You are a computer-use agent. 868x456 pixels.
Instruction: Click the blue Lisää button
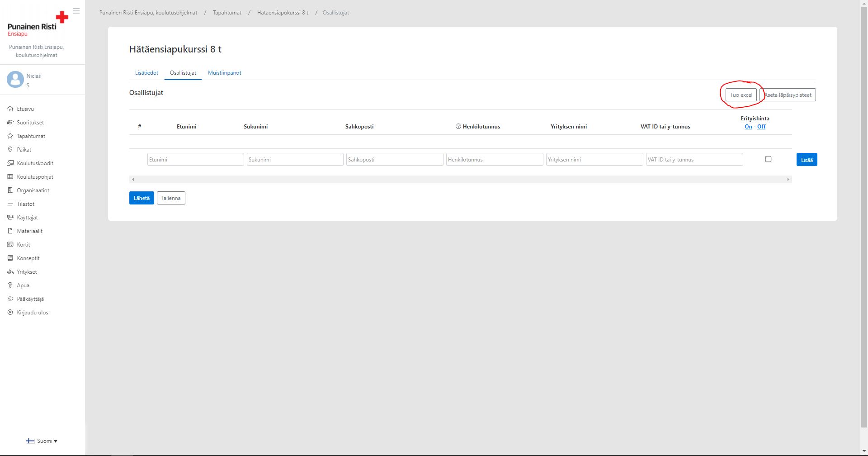[807, 160]
